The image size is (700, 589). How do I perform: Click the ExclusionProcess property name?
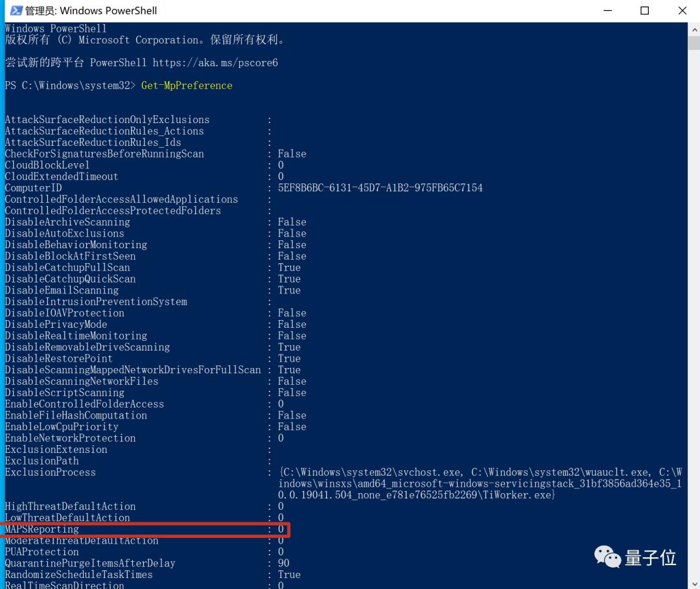coord(51,472)
